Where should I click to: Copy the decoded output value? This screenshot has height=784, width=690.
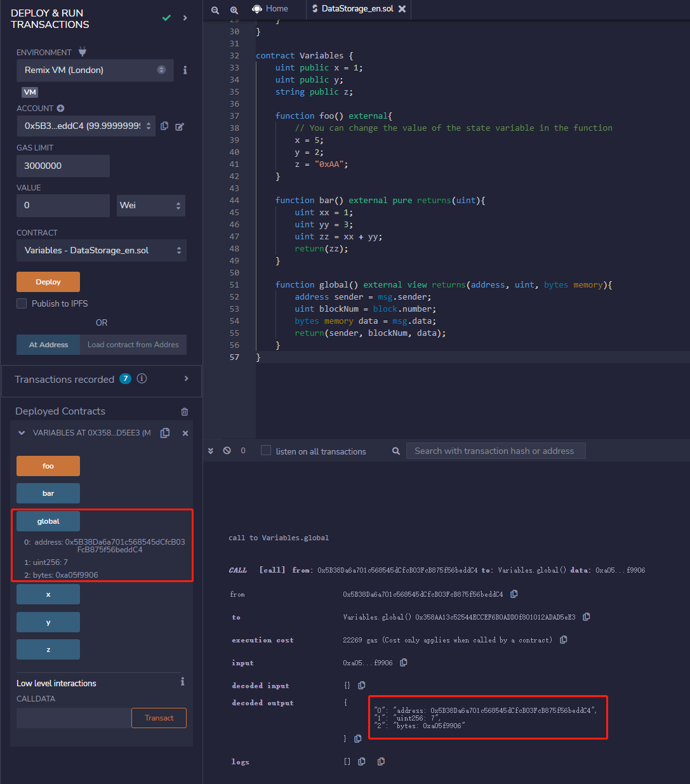click(x=357, y=738)
